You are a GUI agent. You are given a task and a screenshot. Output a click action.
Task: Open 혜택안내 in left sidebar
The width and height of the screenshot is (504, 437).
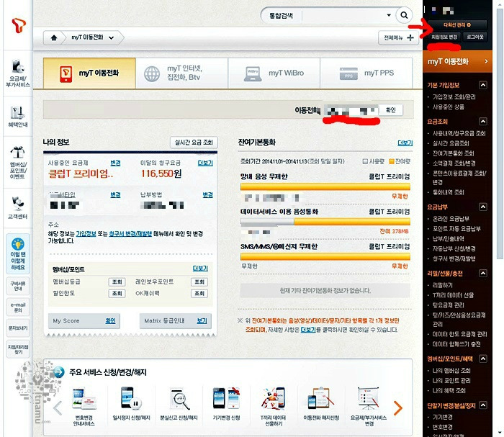tap(18, 117)
